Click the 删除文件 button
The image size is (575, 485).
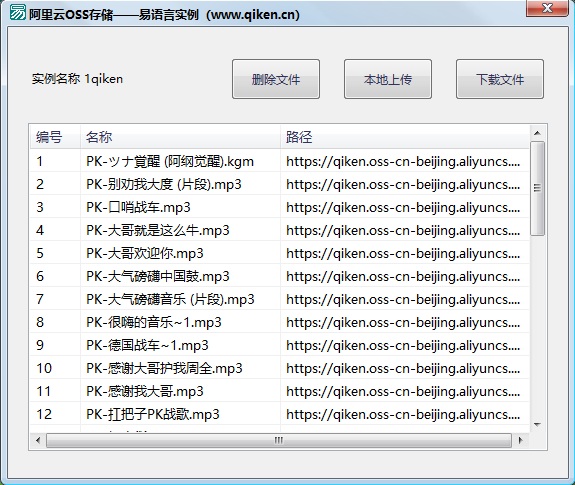tap(276, 79)
